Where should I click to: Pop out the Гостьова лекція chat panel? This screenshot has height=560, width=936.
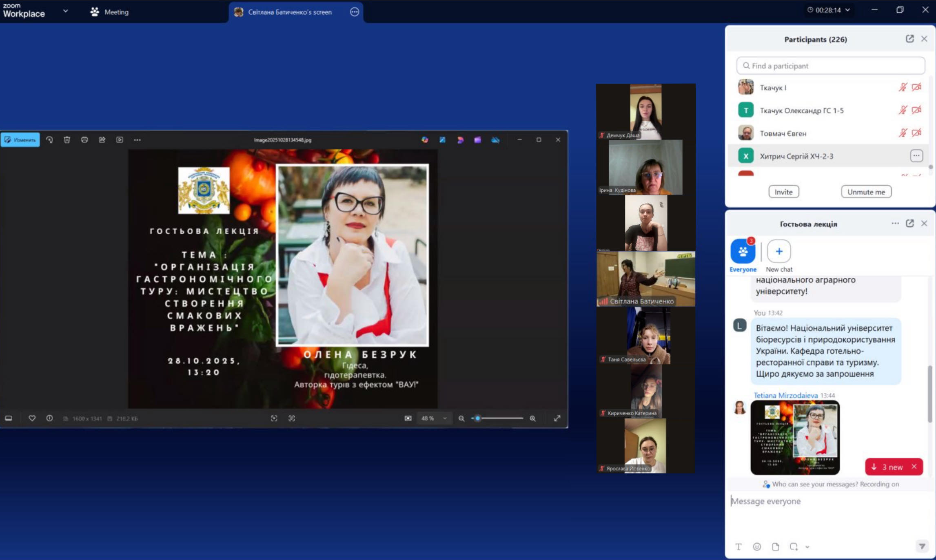tap(909, 223)
